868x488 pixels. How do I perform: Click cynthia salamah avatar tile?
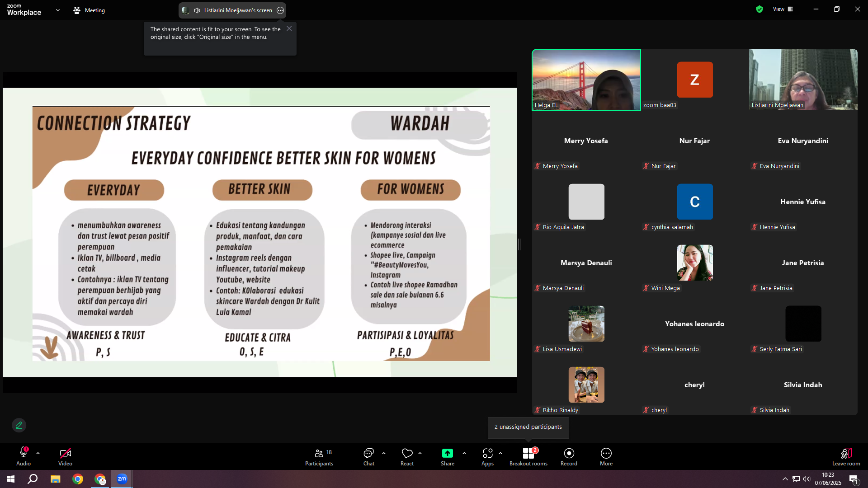[695, 202]
